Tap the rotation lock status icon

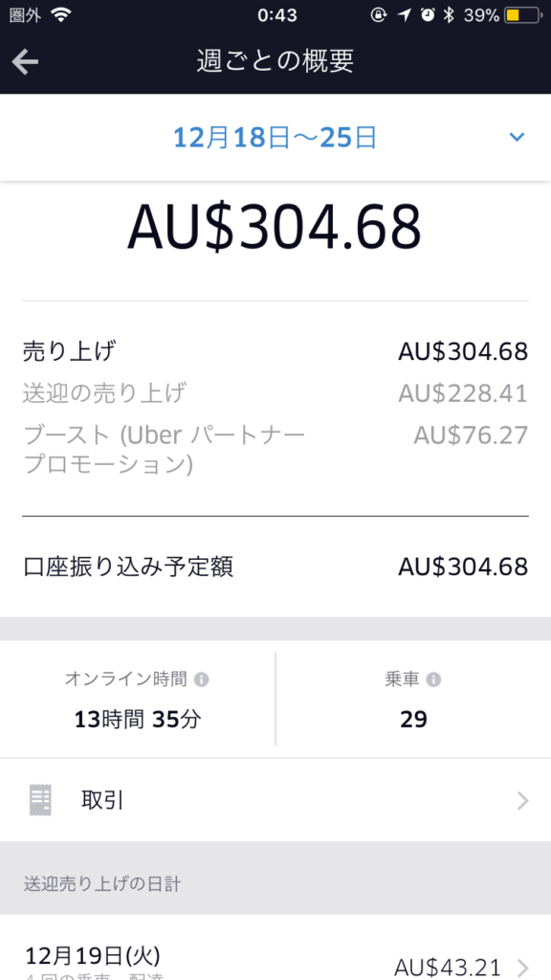tap(379, 15)
